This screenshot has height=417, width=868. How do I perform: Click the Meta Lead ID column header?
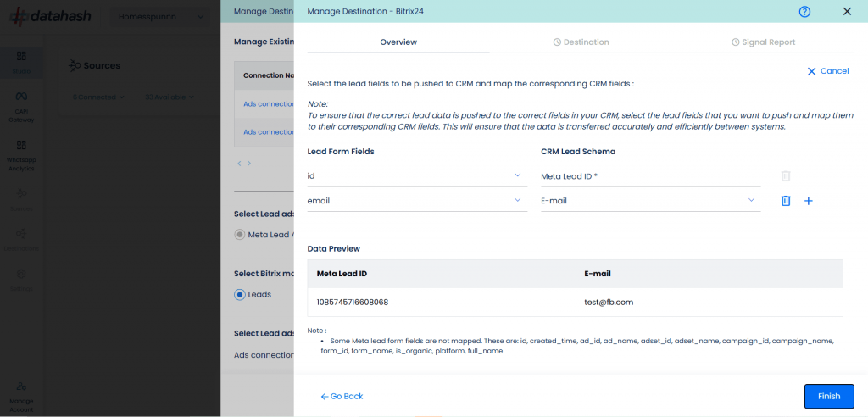342,274
